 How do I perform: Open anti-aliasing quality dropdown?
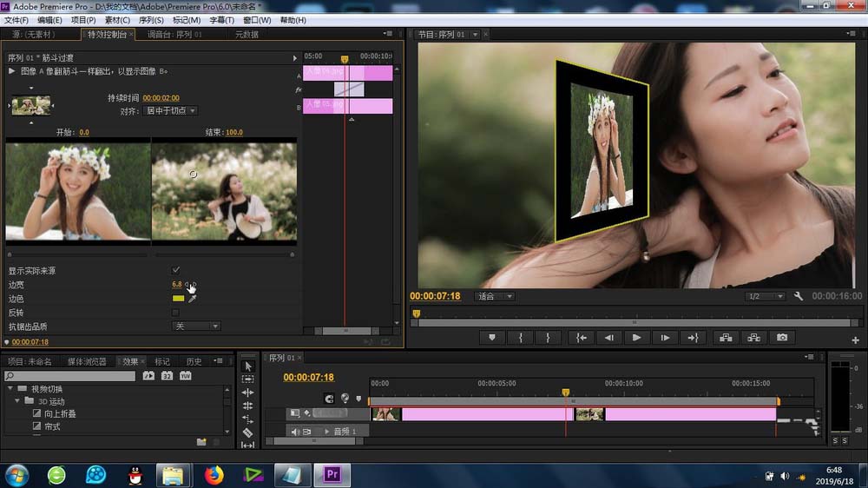point(196,326)
